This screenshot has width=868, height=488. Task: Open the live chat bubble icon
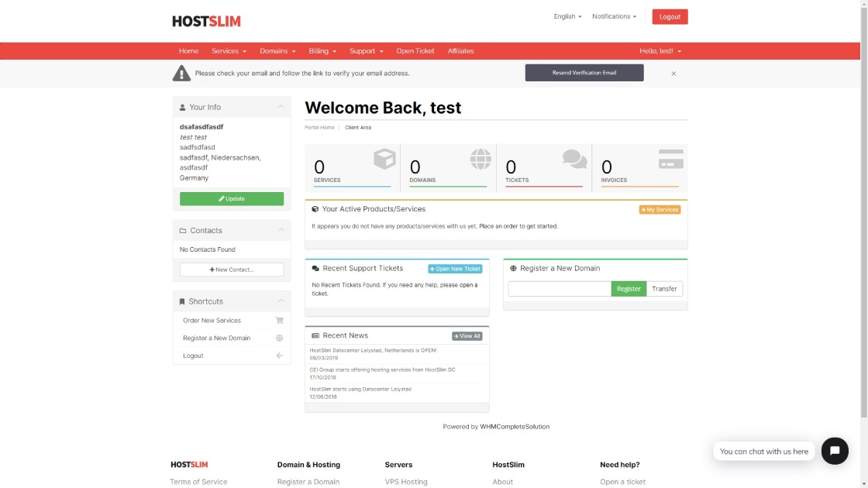pyautogui.click(x=835, y=451)
